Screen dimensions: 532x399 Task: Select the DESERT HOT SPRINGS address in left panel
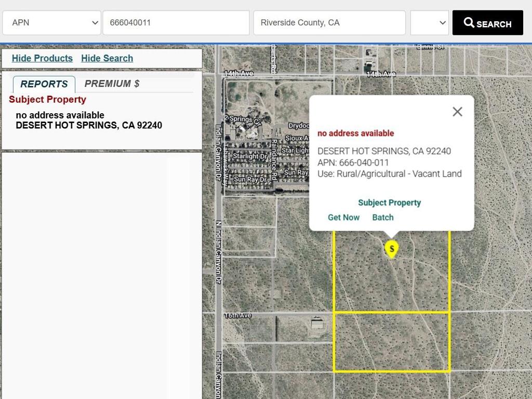coord(89,125)
